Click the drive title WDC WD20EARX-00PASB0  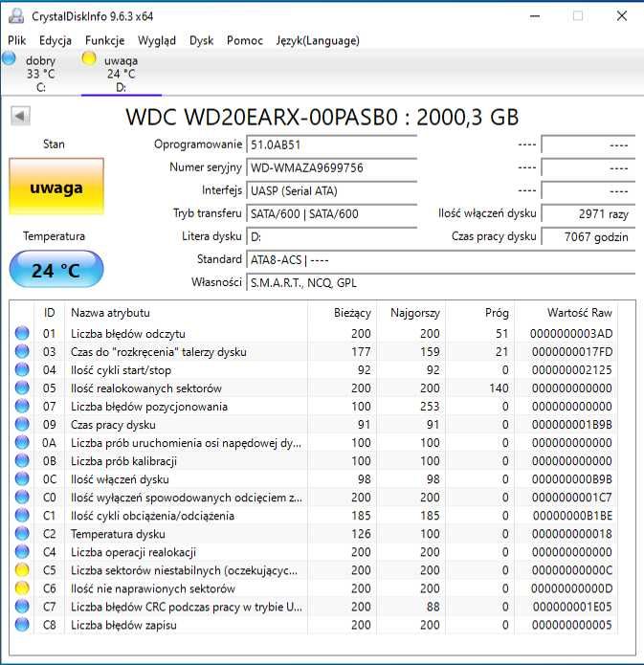click(322, 117)
